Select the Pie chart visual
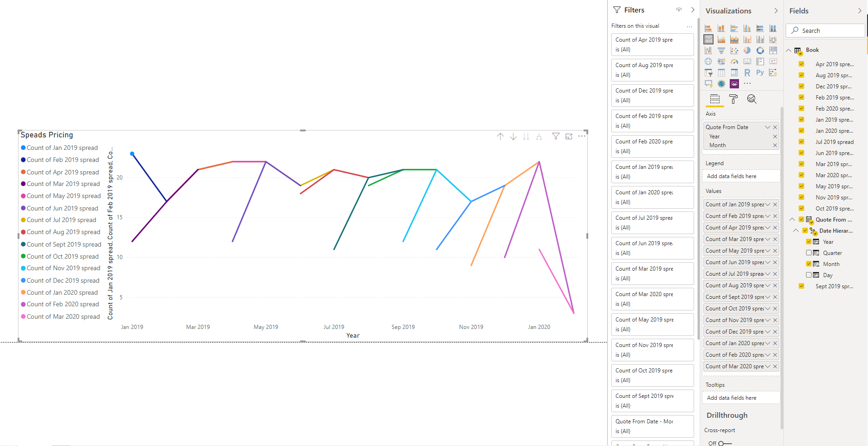868x446 pixels. (x=747, y=50)
